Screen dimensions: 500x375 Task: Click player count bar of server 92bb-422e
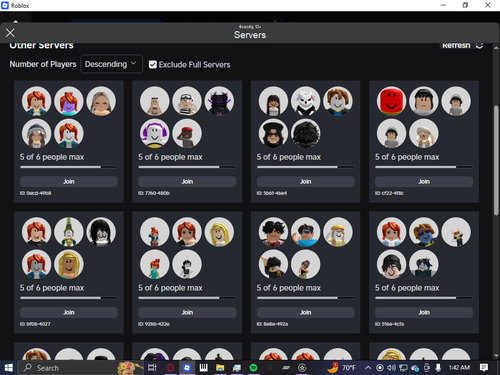coord(187,298)
